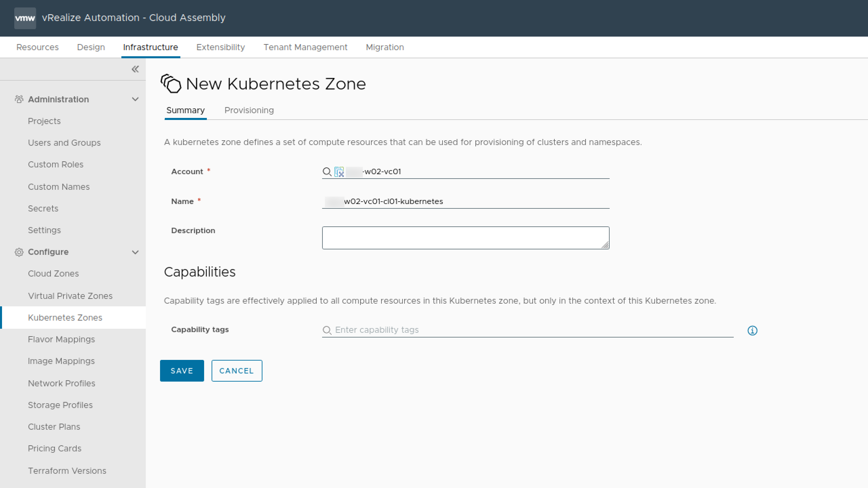Cancel the new Kubernetes zone

pyautogui.click(x=237, y=371)
